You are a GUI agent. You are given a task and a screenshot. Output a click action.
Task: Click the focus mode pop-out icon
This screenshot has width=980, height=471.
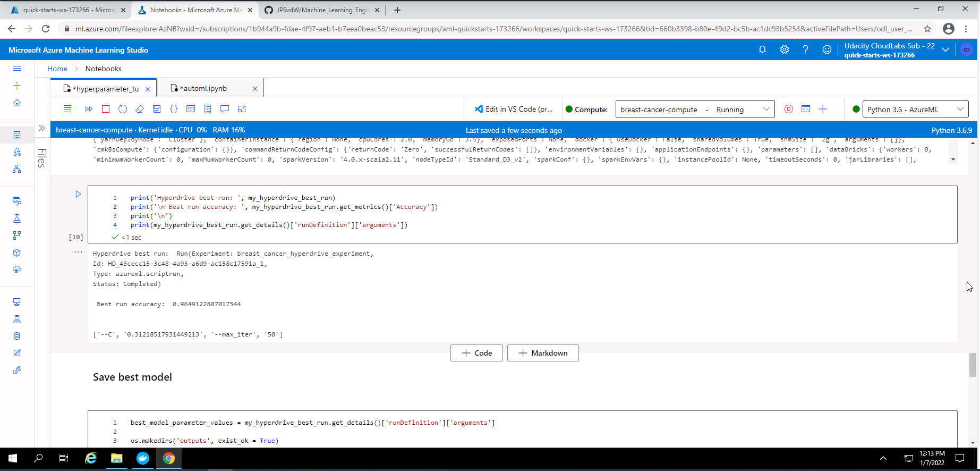(x=242, y=109)
